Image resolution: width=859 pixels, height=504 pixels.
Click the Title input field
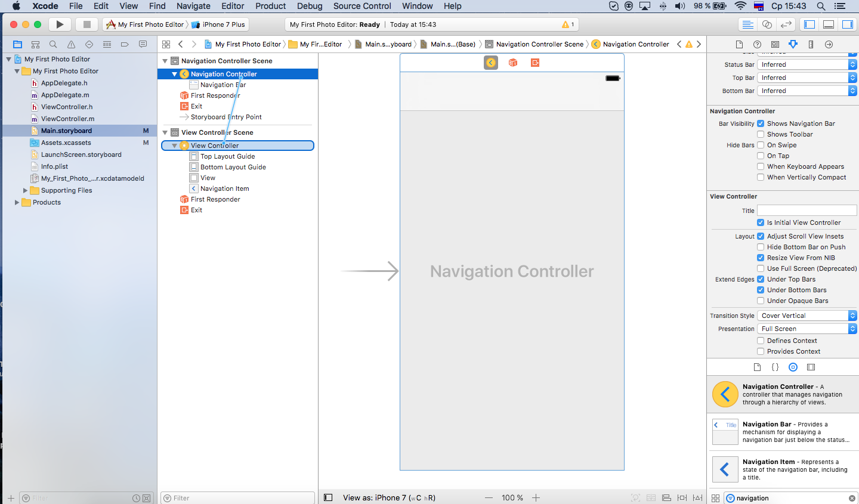807,210
